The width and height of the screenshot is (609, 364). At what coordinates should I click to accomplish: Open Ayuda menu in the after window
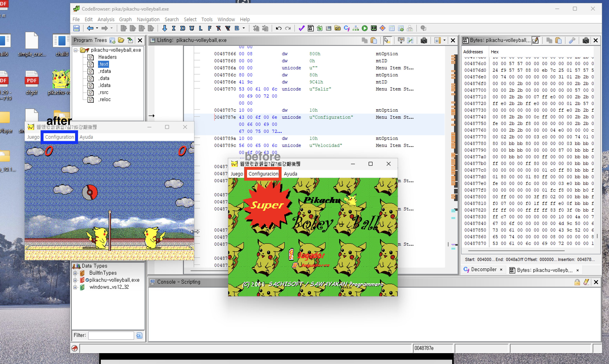(86, 137)
